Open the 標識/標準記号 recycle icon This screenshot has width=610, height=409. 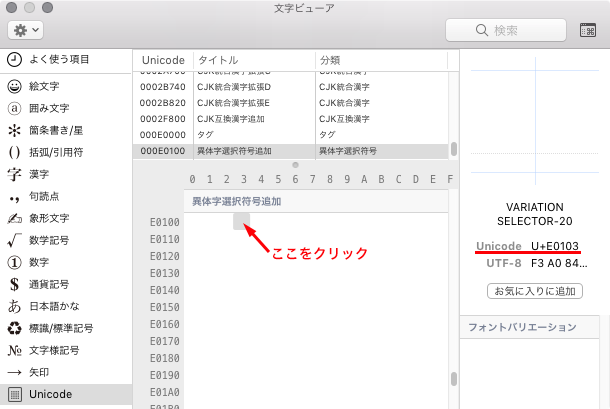15,328
